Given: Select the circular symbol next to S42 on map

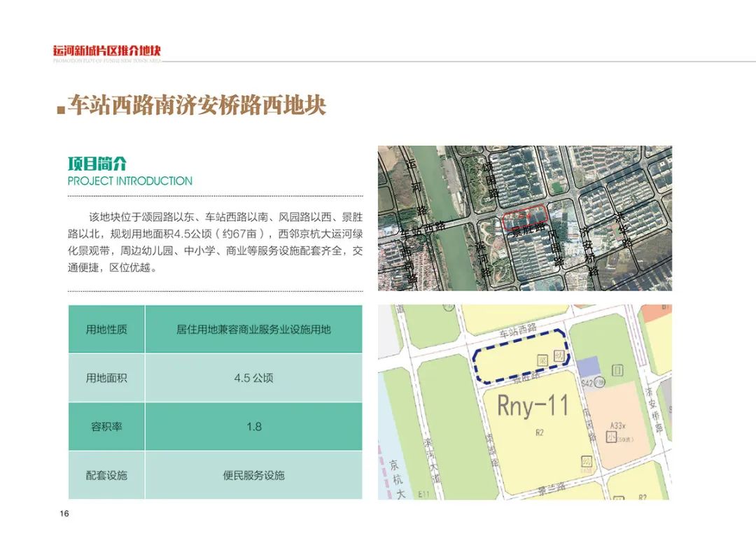Looking at the screenshot, I should click(x=599, y=381).
